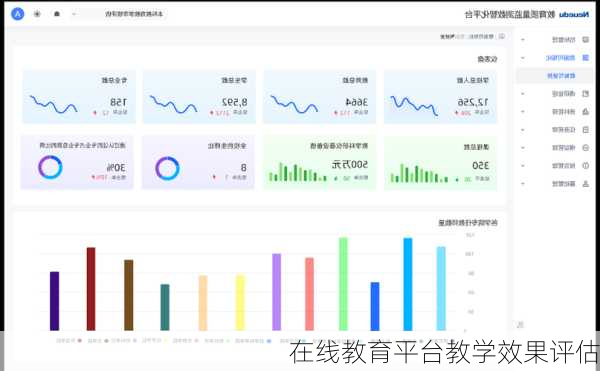Click the donut chart beside the value 8
The height and width of the screenshot is (371, 600).
click(167, 168)
